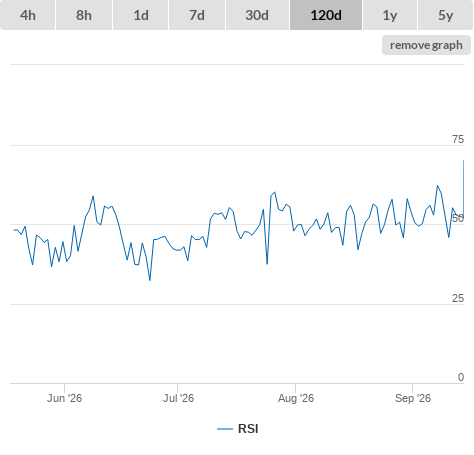This screenshot has height=455, width=474.
Task: Click the Aug '26 axis label
Action: tap(296, 398)
